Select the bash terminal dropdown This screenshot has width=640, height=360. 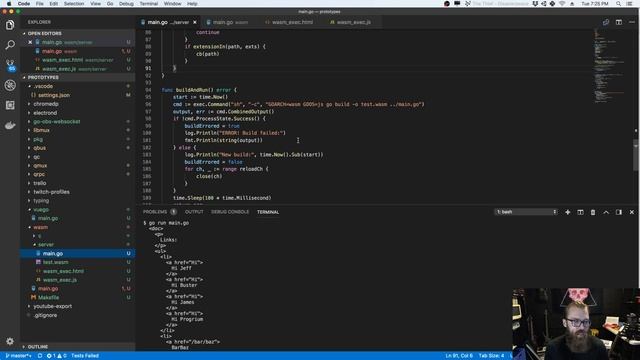(526, 212)
